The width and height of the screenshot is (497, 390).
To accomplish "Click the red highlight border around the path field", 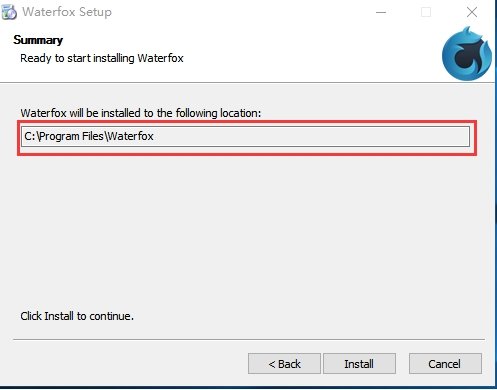I will [x=247, y=122].
